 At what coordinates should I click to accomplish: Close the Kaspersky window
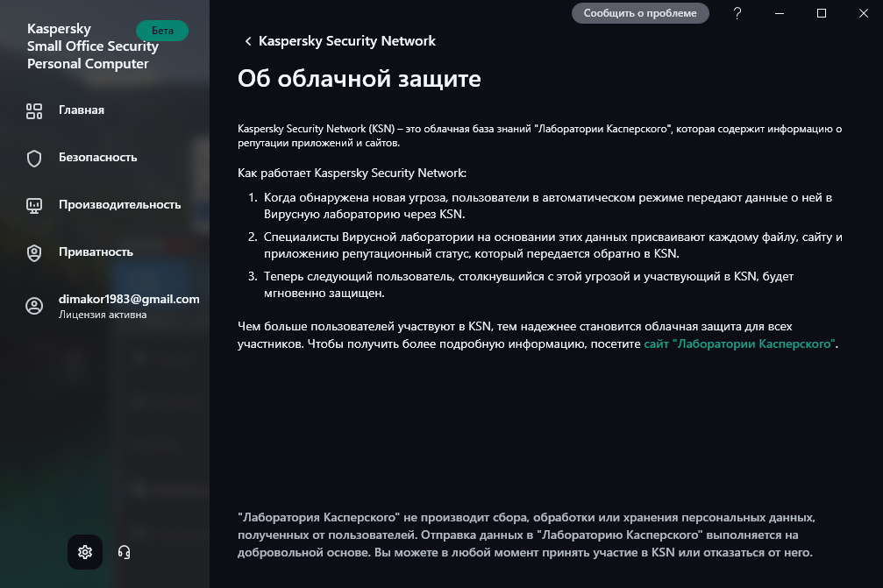click(x=864, y=13)
